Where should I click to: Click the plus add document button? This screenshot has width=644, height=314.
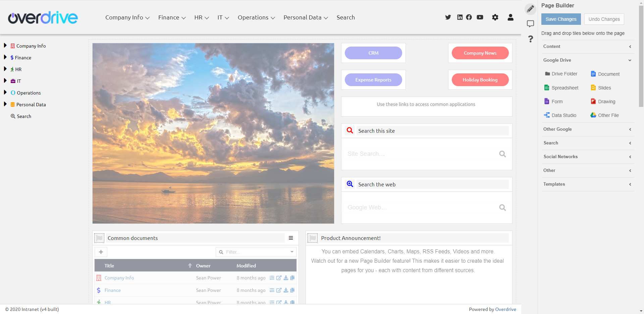click(101, 252)
